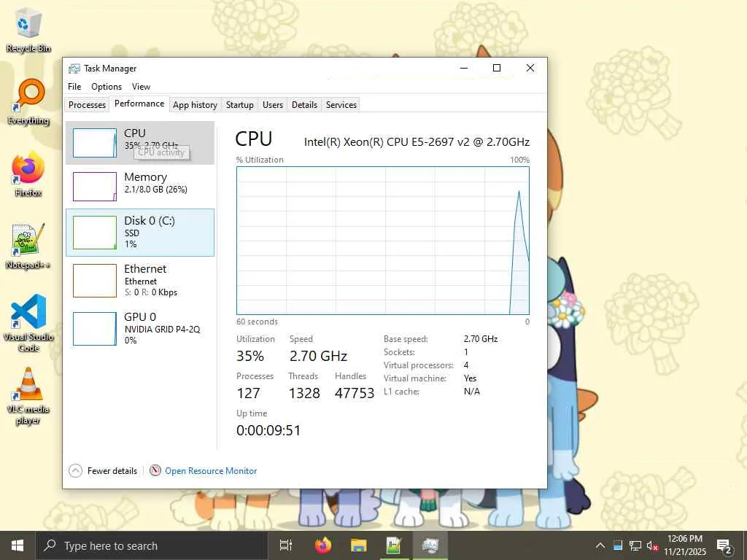Launch Everything search from desktop

(x=28, y=102)
